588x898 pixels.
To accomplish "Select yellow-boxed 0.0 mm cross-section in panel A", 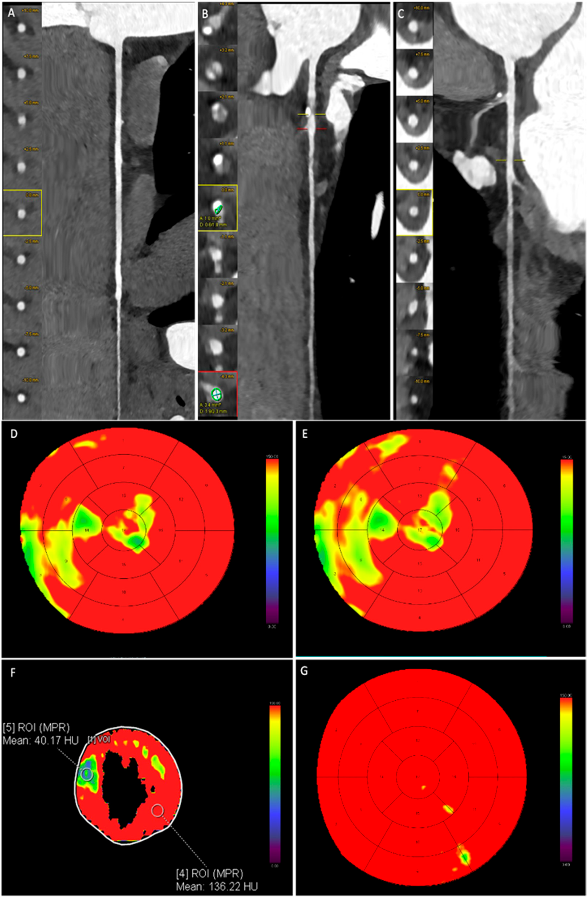I will pos(22,213).
